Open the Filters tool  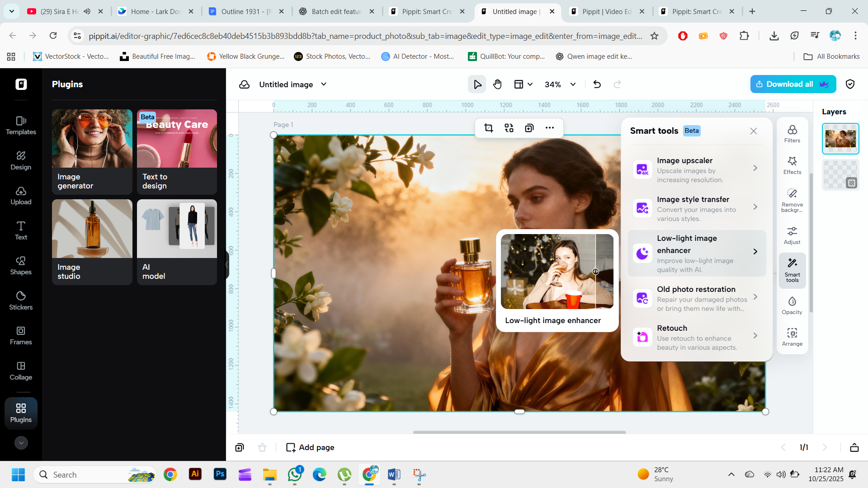[x=792, y=134]
